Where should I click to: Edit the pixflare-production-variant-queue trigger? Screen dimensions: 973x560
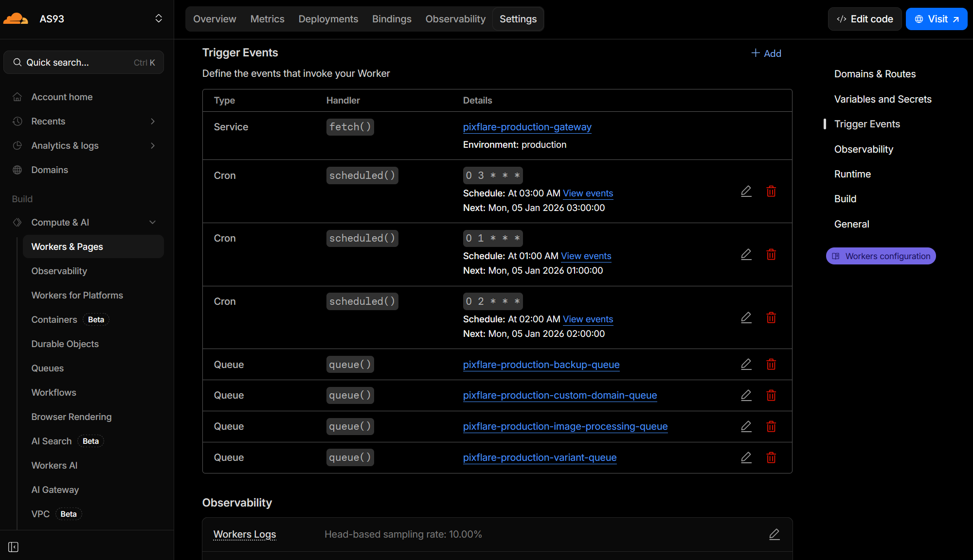tap(746, 457)
